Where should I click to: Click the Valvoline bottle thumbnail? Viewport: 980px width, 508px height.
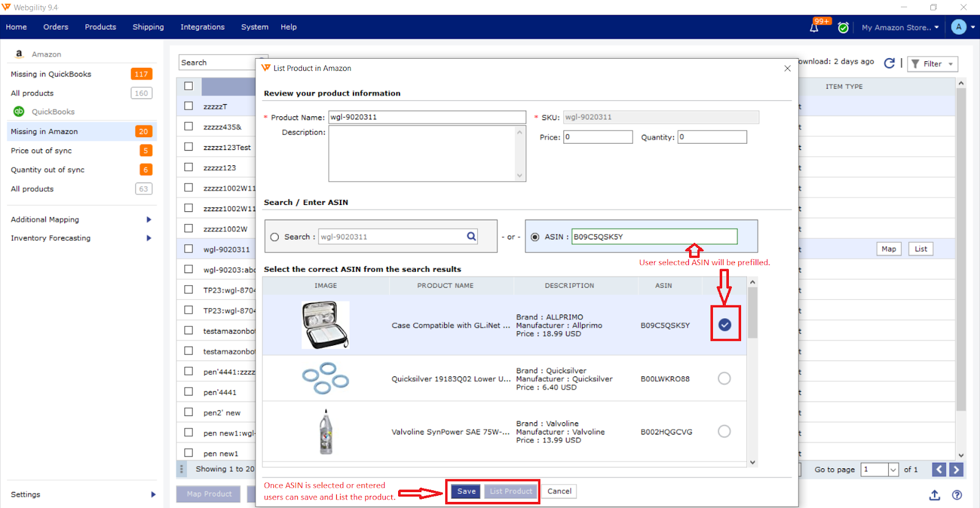point(326,431)
